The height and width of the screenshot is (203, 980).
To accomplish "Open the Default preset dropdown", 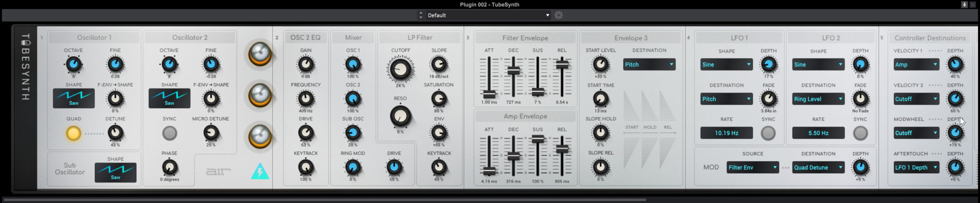I will click(488, 15).
